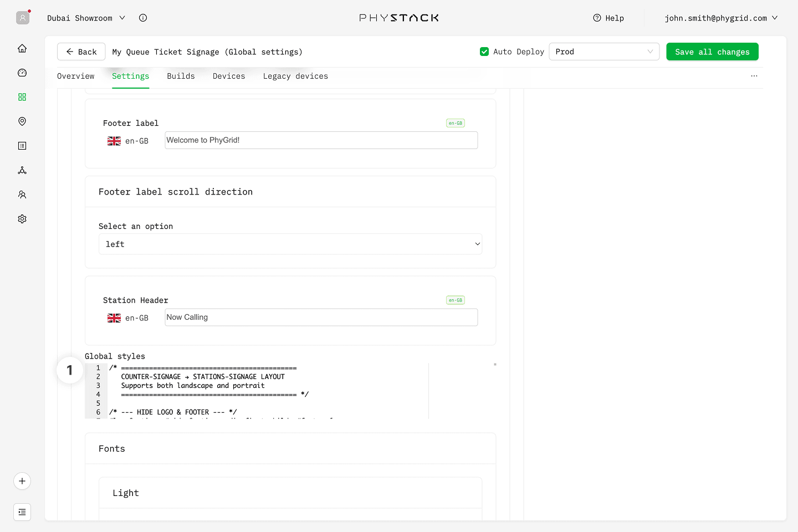Expand the scroll direction dropdown set to left
The image size is (798, 532).
[x=290, y=244]
